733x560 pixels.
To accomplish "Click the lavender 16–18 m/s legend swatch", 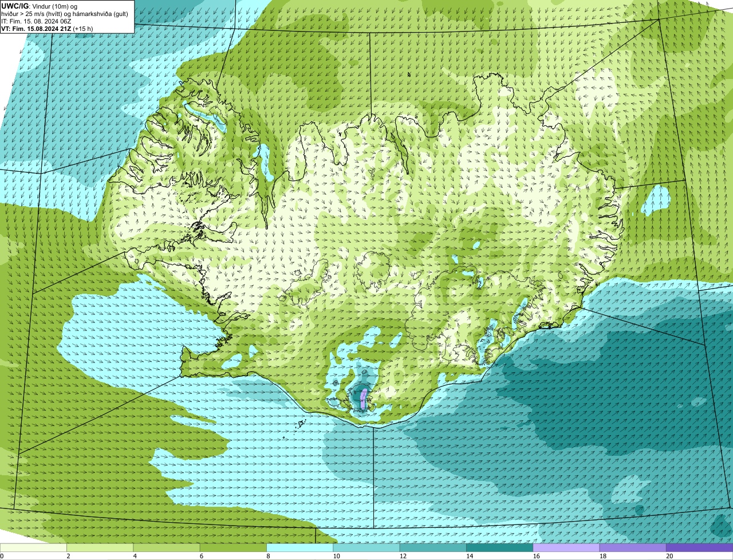I will click(x=566, y=547).
